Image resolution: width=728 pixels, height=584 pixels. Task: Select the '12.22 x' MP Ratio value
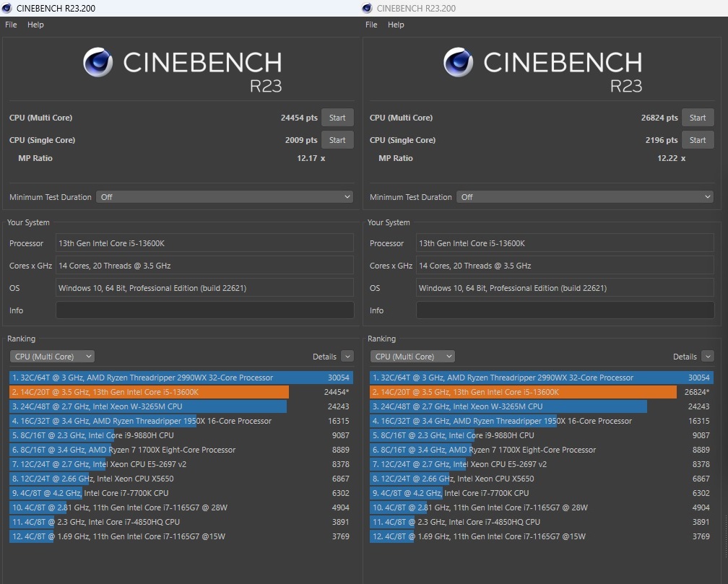point(672,158)
